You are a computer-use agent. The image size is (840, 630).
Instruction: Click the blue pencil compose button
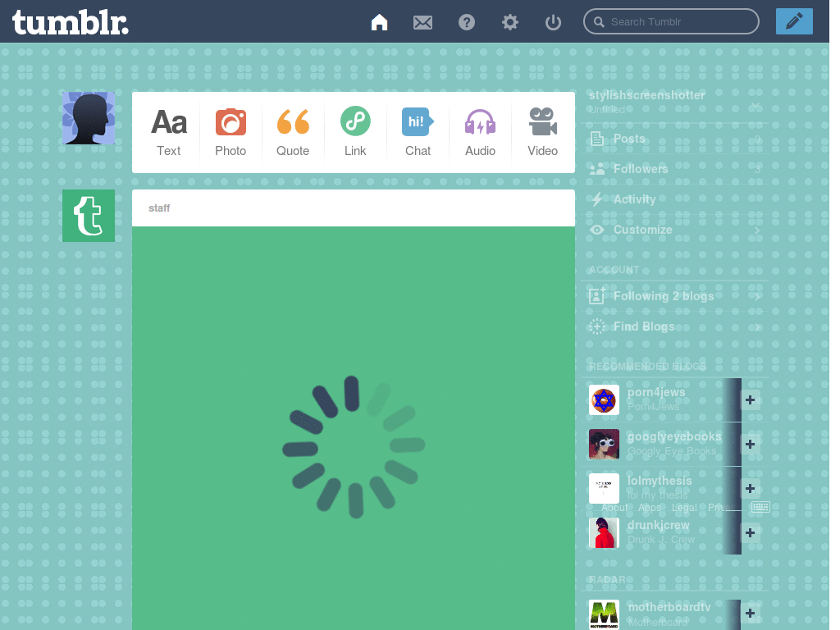tap(794, 21)
